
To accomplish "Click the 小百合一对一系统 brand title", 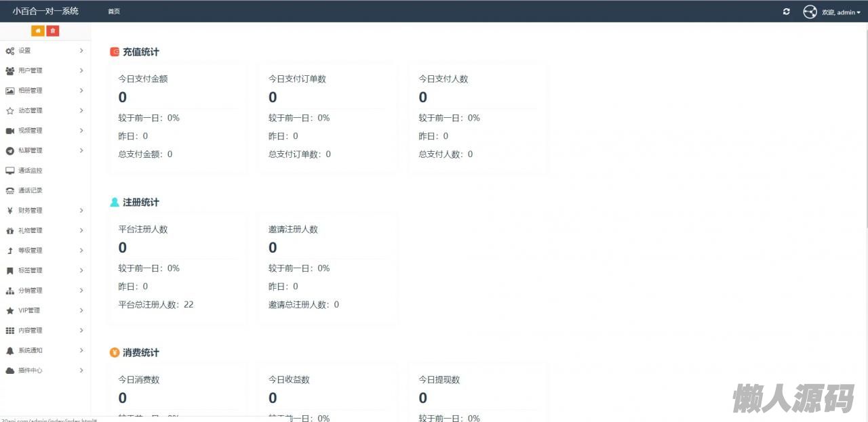I will coord(45,11).
